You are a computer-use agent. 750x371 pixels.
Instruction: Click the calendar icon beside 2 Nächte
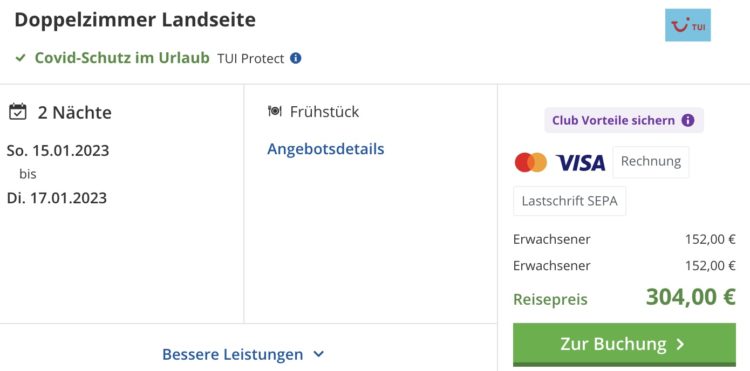pos(18,111)
